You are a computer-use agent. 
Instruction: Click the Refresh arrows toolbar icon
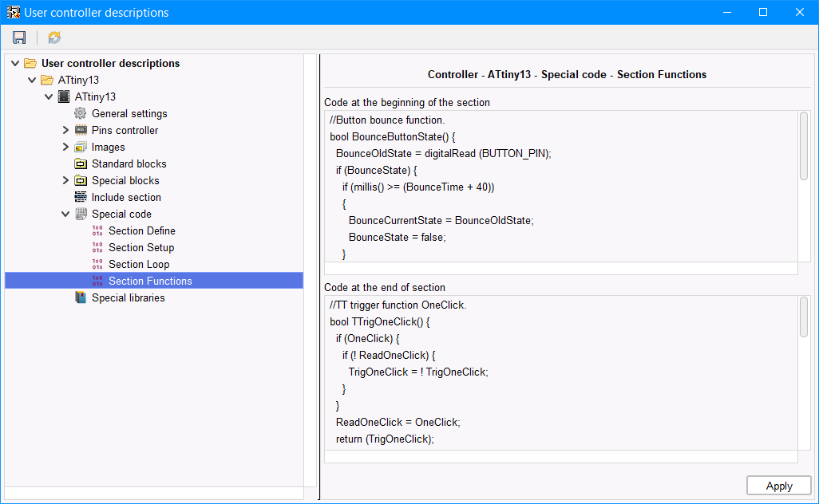pos(54,37)
